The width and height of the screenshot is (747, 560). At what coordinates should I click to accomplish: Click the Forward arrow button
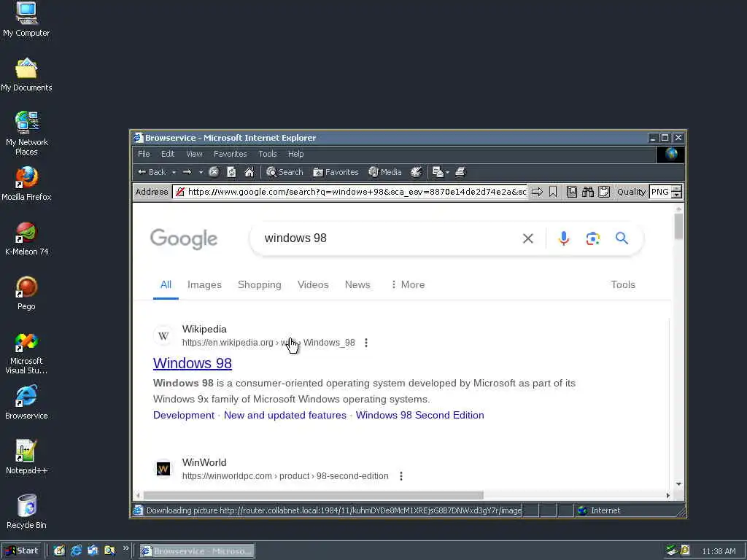click(x=187, y=172)
